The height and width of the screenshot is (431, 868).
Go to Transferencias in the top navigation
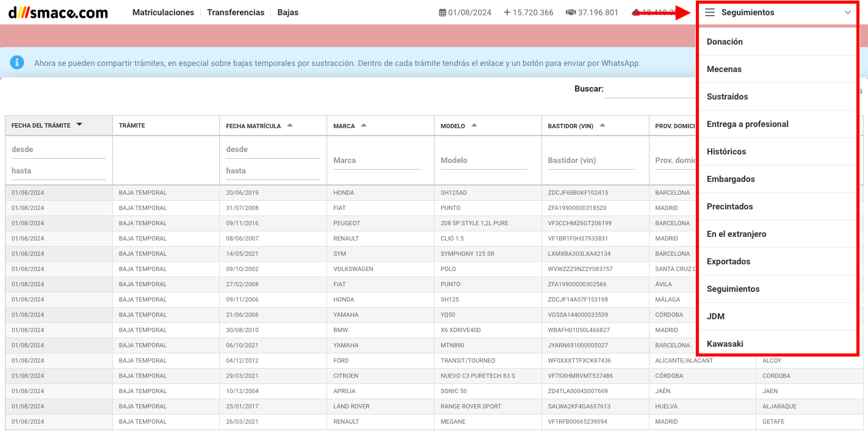coord(236,12)
